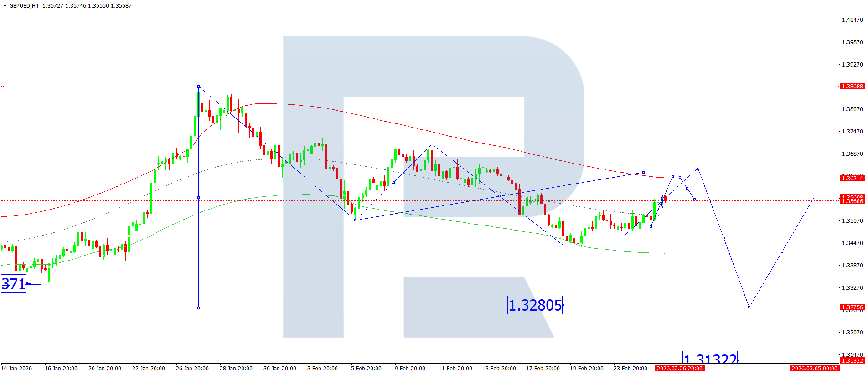Screen dimensions: 868x374
Task: Click the GBPUSD,H4 symbol title text
Action: tap(24, 6)
